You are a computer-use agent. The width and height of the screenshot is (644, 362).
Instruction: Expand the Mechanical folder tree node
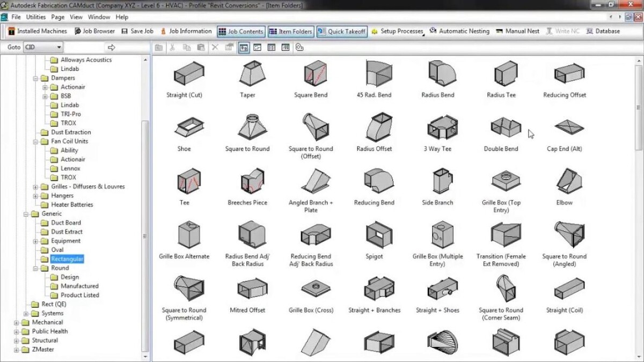[17, 323]
